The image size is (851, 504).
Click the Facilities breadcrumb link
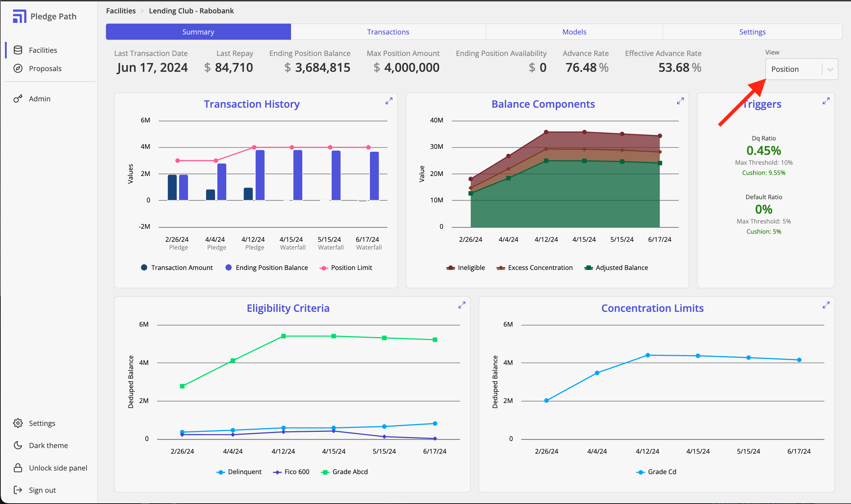coord(121,11)
